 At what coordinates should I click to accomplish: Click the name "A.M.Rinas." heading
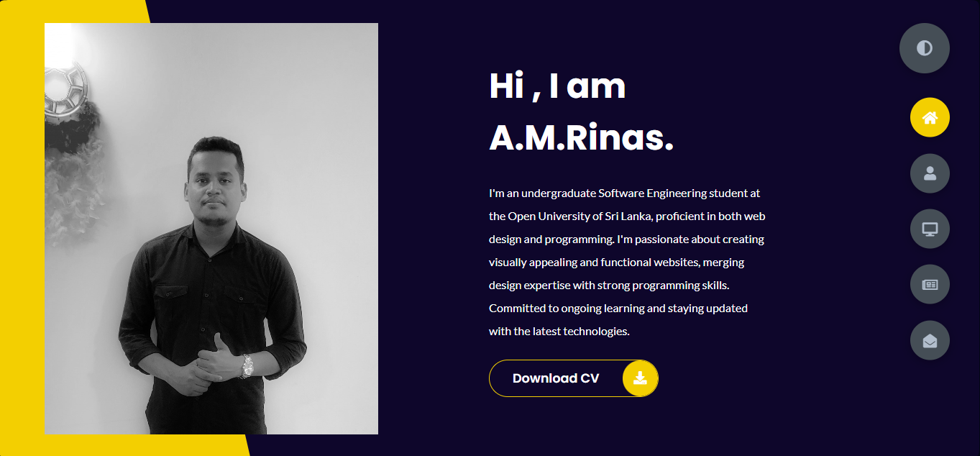click(x=581, y=138)
